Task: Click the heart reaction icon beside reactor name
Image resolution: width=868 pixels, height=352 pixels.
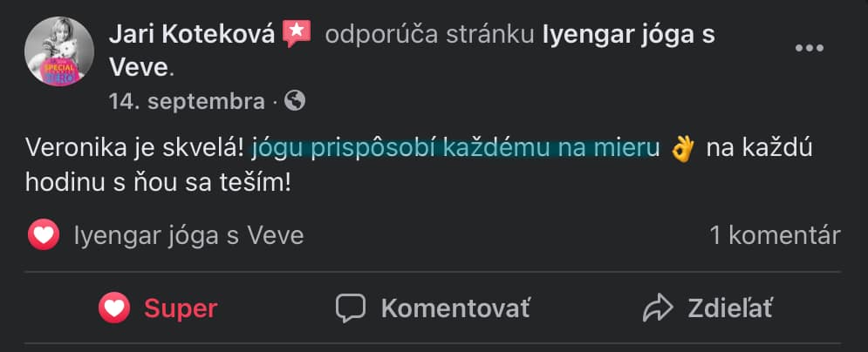Action: (44, 235)
